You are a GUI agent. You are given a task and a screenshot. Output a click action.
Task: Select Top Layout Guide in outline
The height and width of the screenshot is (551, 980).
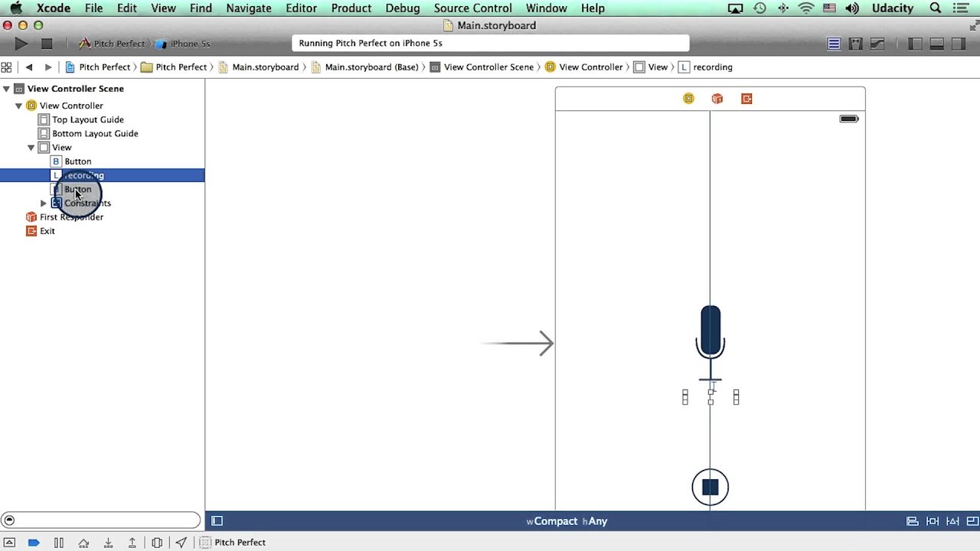coord(87,119)
